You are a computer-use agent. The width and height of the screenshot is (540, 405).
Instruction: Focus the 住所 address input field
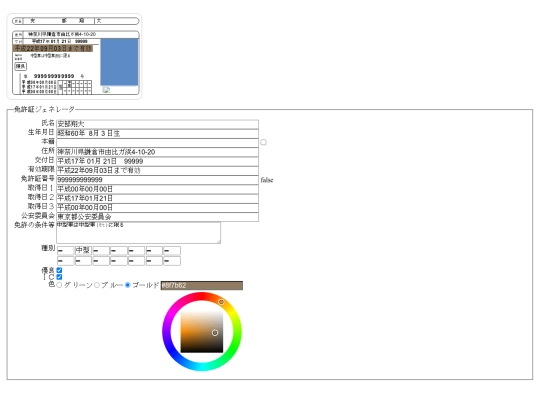coord(157,152)
